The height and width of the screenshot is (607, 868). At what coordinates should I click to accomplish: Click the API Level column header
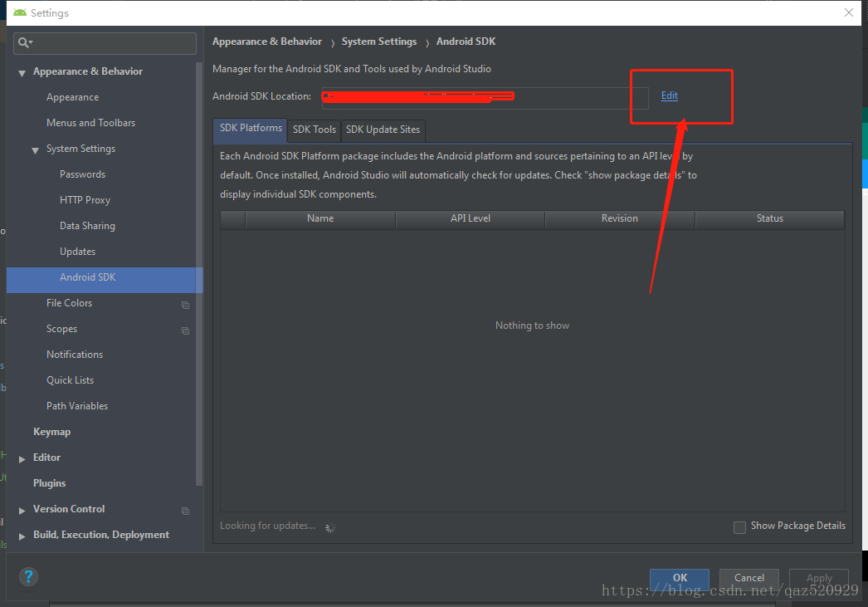[x=471, y=218]
